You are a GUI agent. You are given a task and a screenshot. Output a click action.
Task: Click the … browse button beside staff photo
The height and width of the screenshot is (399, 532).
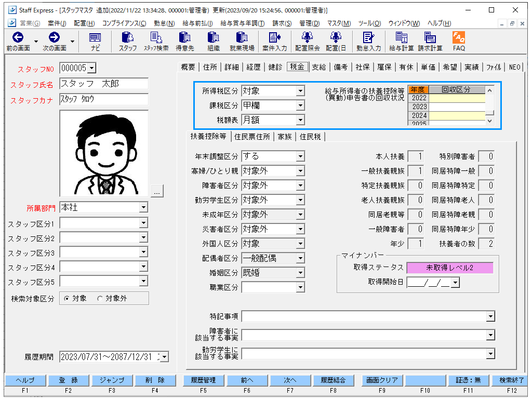157,191
